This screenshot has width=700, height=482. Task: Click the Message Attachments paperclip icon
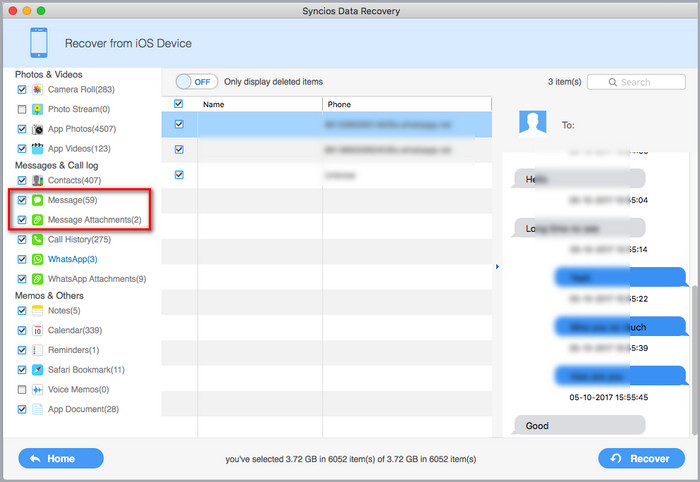(38, 220)
